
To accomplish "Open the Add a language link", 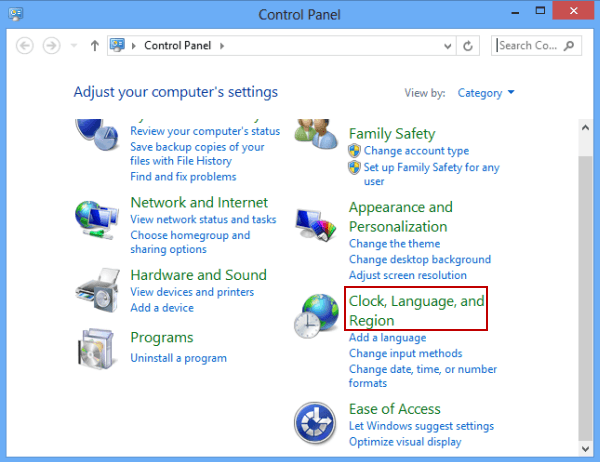I will 387,338.
